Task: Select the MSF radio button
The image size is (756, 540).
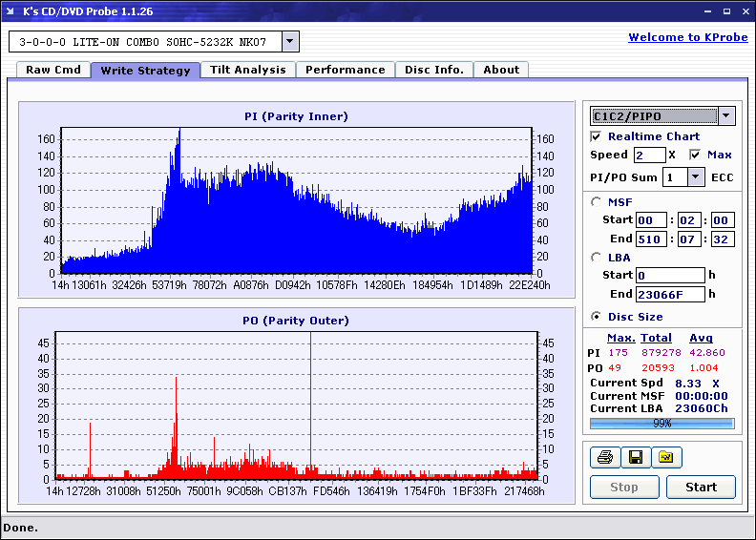Action: 597,201
